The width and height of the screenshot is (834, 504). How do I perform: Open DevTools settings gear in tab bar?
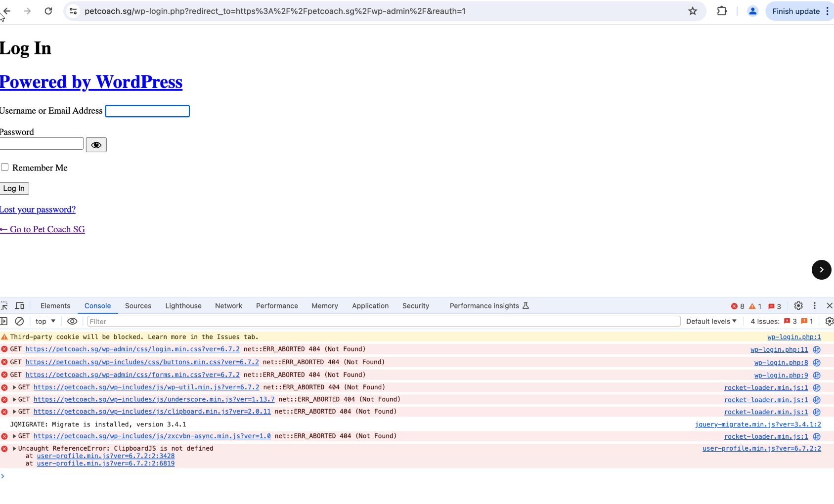pos(798,306)
